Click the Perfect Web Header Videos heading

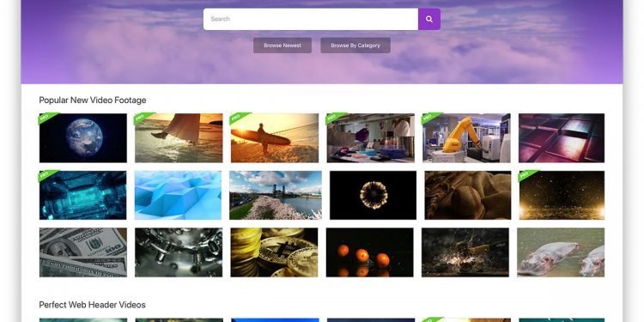[92, 305]
